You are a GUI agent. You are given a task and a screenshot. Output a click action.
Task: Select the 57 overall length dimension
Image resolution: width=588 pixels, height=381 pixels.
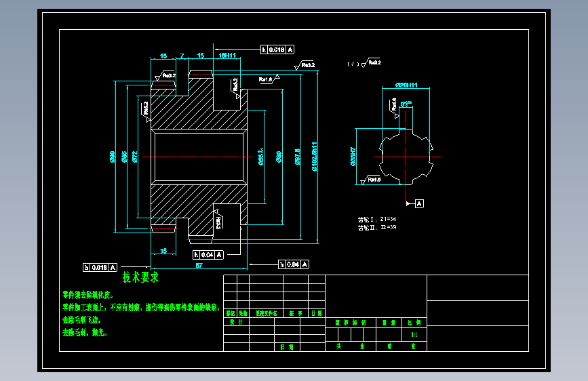199,265
